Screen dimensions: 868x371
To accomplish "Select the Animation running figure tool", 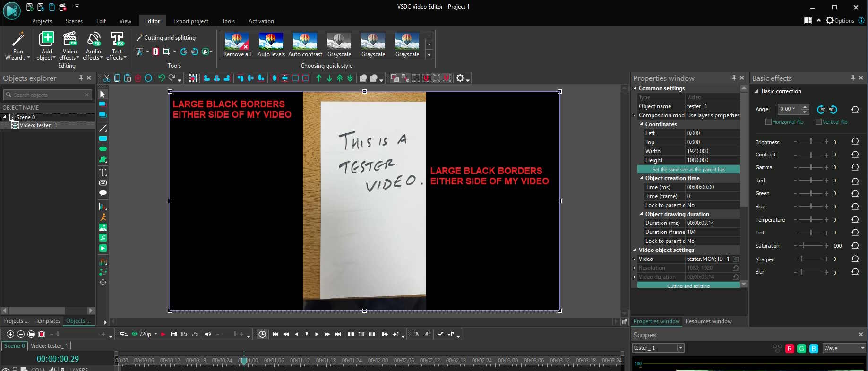I will click(x=103, y=217).
